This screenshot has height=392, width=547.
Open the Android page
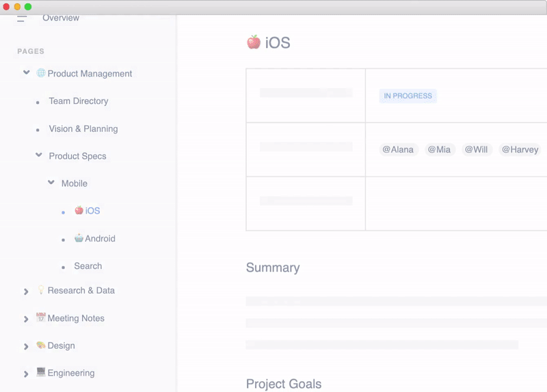[x=100, y=238]
